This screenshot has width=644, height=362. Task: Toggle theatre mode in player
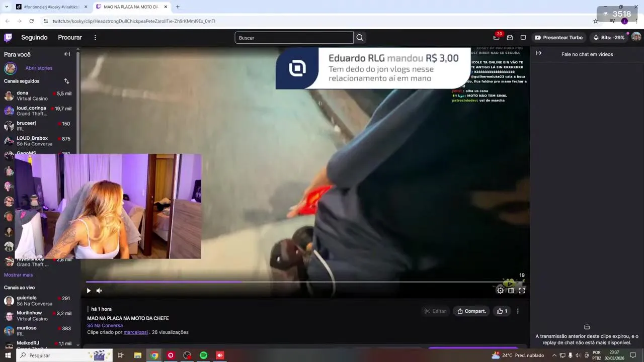pos(511,291)
